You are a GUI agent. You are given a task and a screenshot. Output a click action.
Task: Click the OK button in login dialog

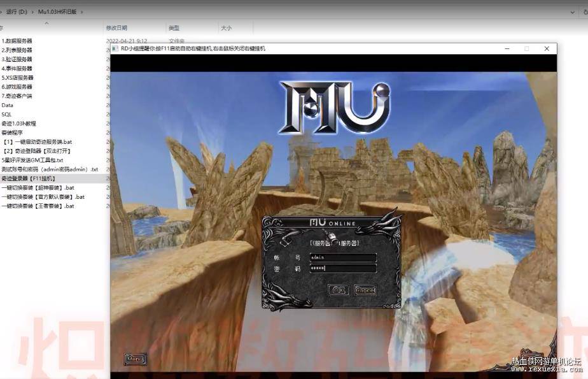(x=339, y=290)
